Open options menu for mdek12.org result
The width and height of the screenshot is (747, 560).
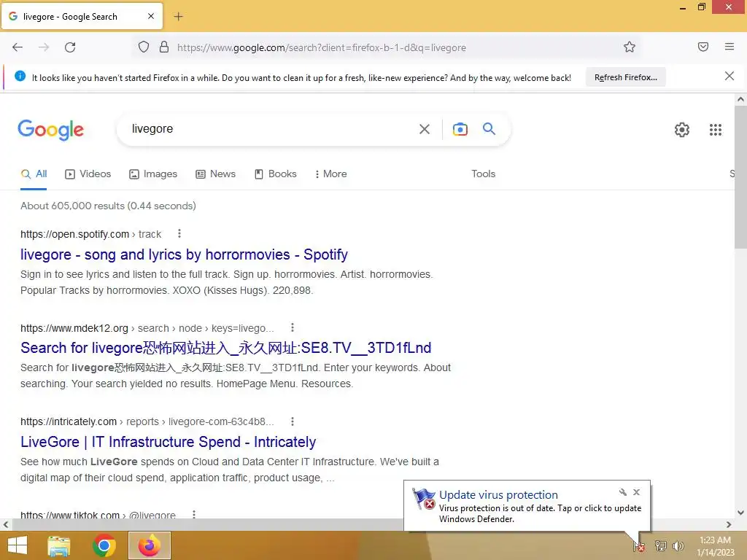coord(292,327)
